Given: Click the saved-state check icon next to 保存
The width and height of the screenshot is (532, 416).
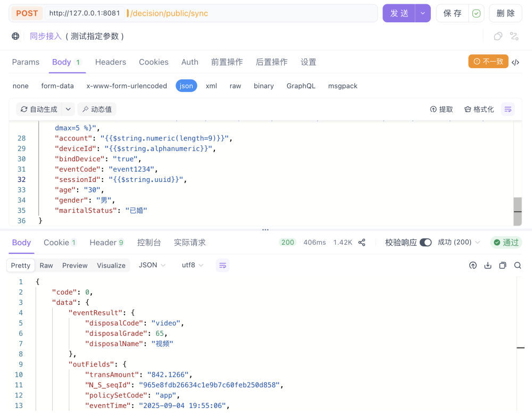Looking at the screenshot, I should pos(476,13).
